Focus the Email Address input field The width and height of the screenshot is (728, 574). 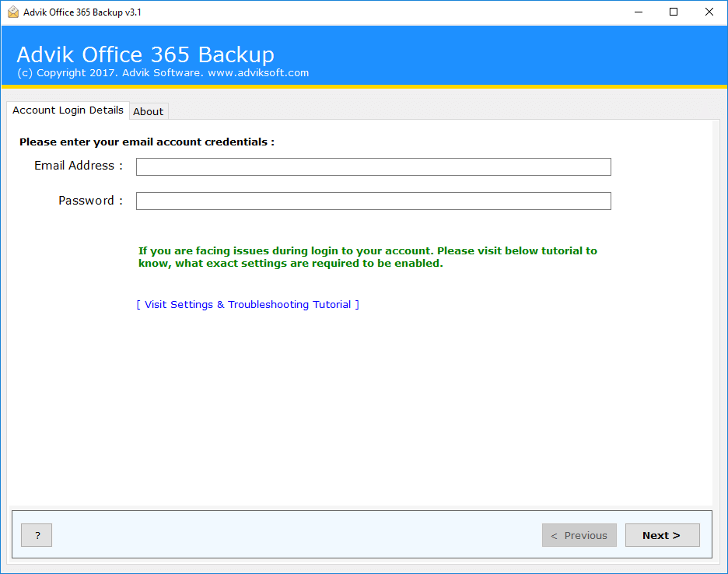373,166
